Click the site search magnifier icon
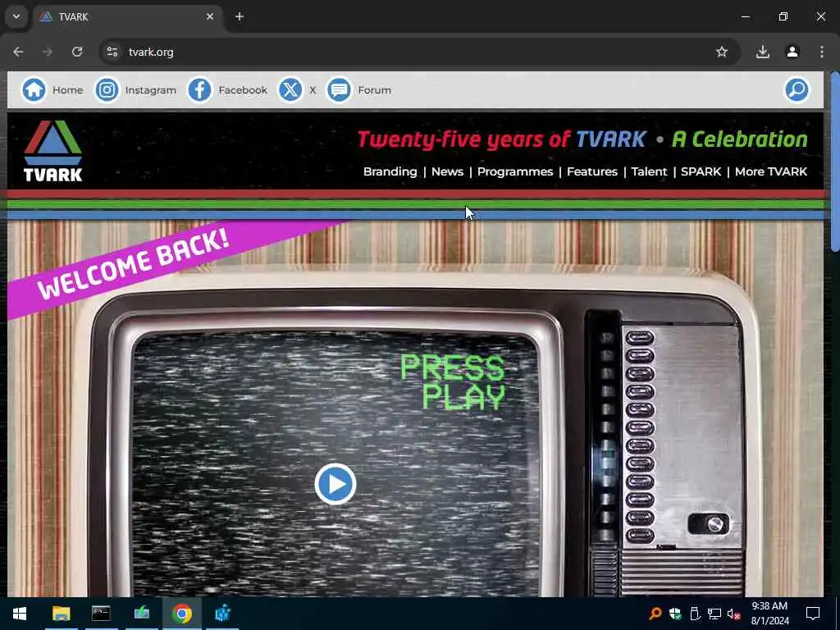This screenshot has width=840, height=630. point(797,90)
